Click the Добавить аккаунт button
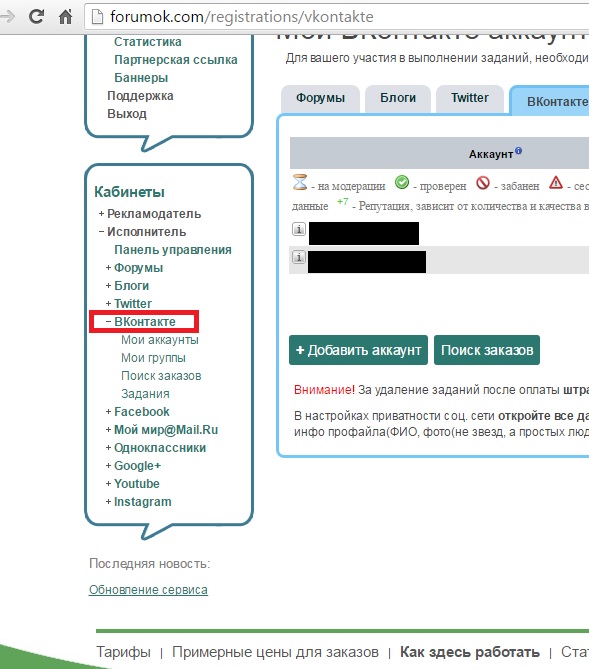The image size is (589, 669). 359,350
